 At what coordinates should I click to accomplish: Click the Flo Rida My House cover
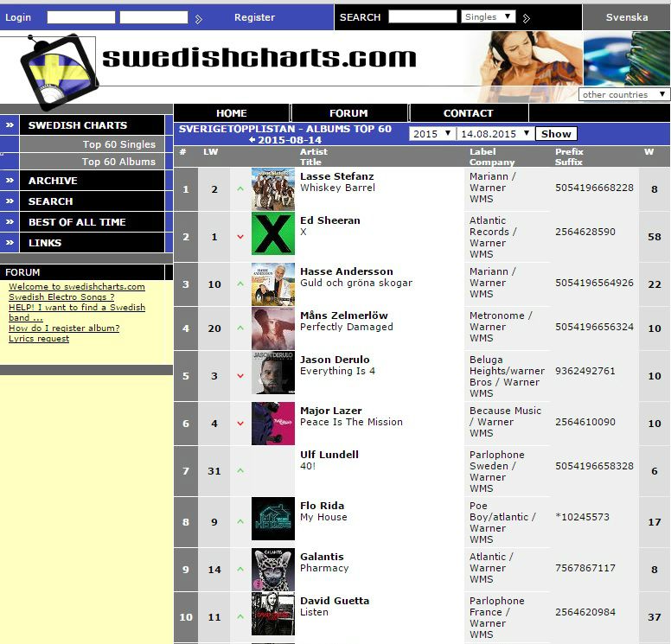click(x=272, y=519)
